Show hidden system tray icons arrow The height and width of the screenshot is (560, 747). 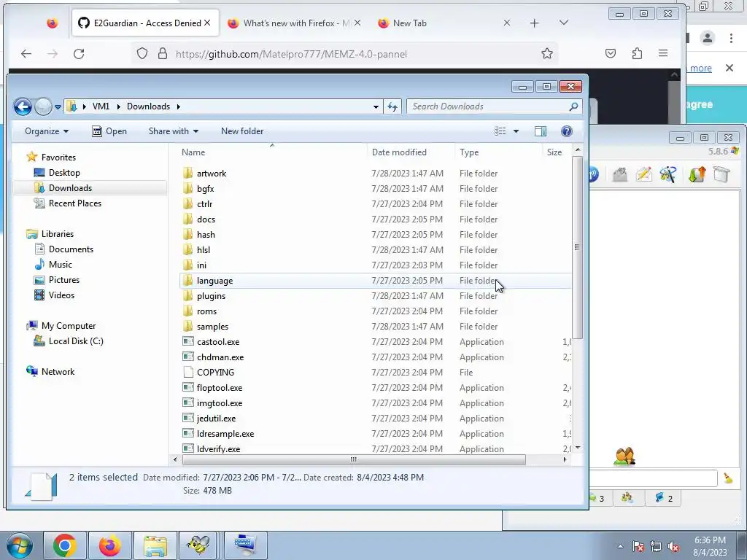pyautogui.click(x=620, y=546)
